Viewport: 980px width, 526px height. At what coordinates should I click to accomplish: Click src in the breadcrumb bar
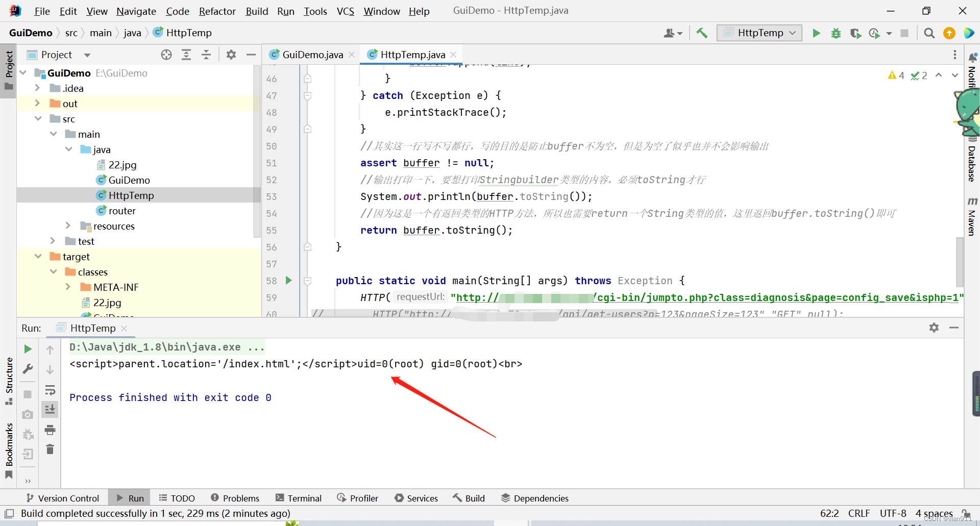point(71,33)
